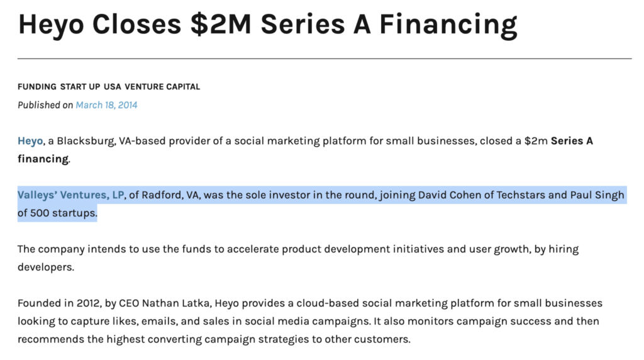Select the USA category tag
Image resolution: width=644 pixels, height=360 pixels.
pyautogui.click(x=112, y=87)
